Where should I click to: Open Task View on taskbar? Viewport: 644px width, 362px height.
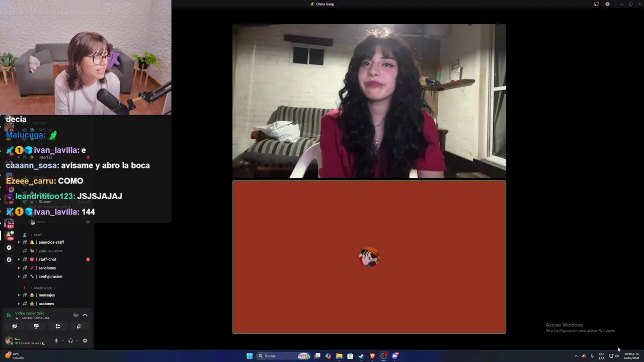[x=317, y=356]
